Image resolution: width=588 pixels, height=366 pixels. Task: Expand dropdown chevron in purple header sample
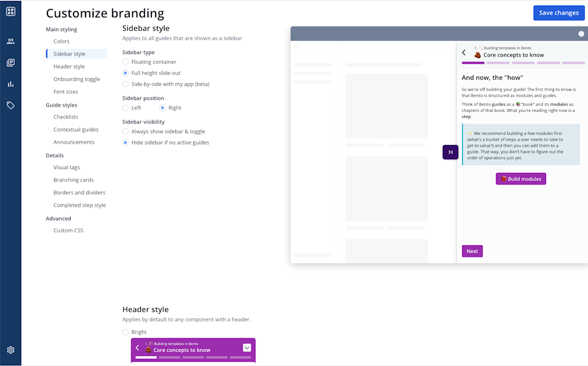pyautogui.click(x=247, y=348)
